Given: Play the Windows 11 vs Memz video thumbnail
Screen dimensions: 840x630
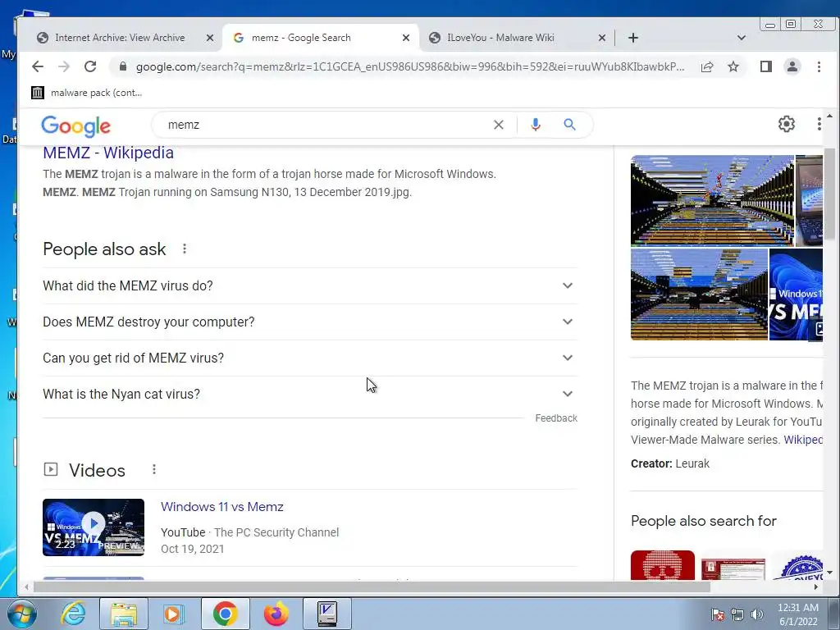Looking at the screenshot, I should pos(94,527).
